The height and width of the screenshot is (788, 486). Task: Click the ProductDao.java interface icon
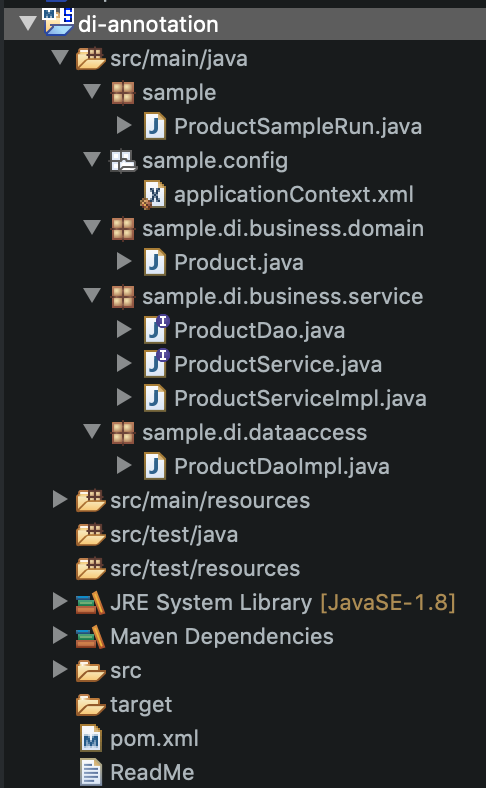(156, 330)
